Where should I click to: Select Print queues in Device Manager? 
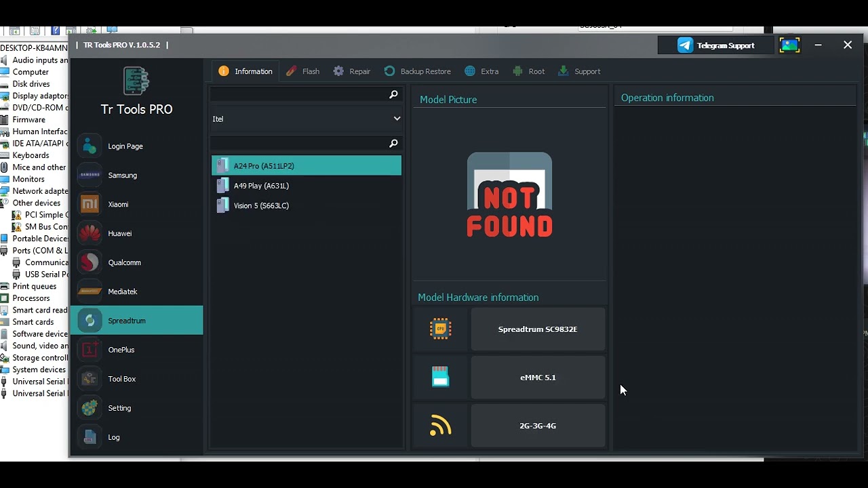pos(34,286)
